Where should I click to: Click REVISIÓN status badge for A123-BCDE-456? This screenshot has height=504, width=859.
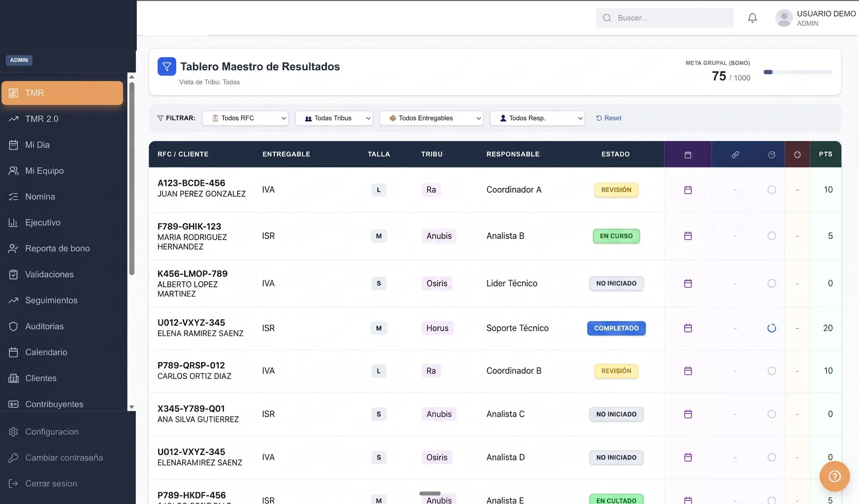point(616,190)
